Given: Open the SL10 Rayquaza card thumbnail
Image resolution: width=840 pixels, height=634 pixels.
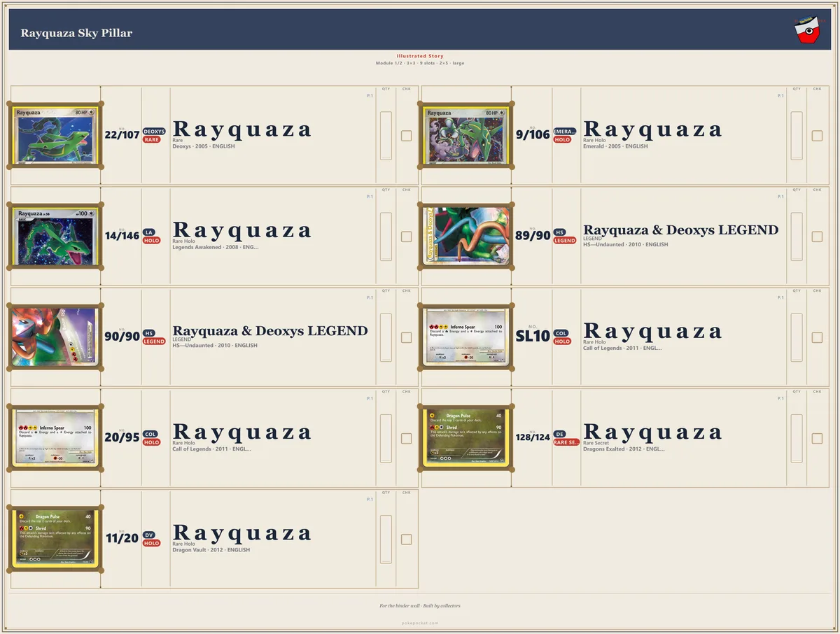Looking at the screenshot, I should click(x=466, y=337).
